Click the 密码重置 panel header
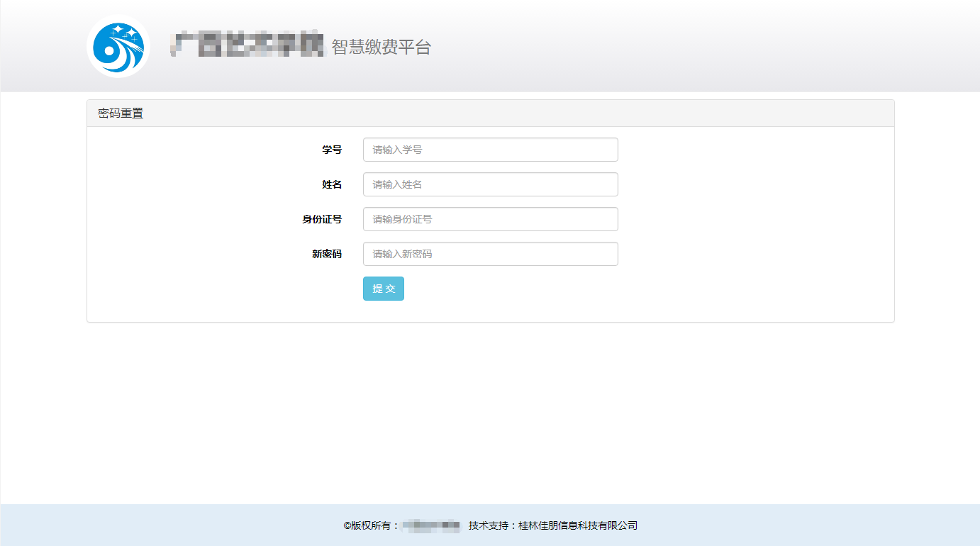 pos(120,112)
